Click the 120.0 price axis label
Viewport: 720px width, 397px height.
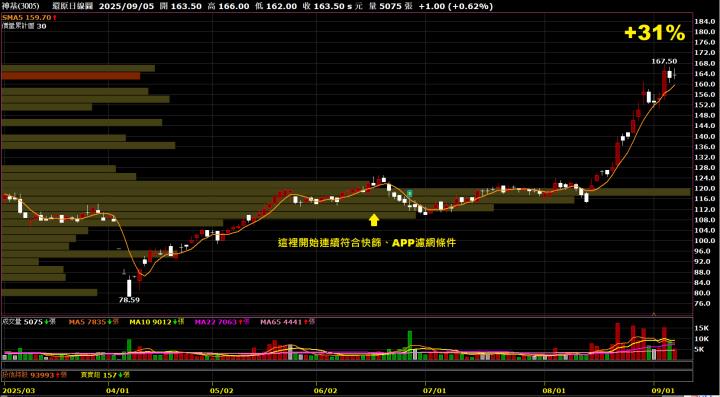point(705,189)
